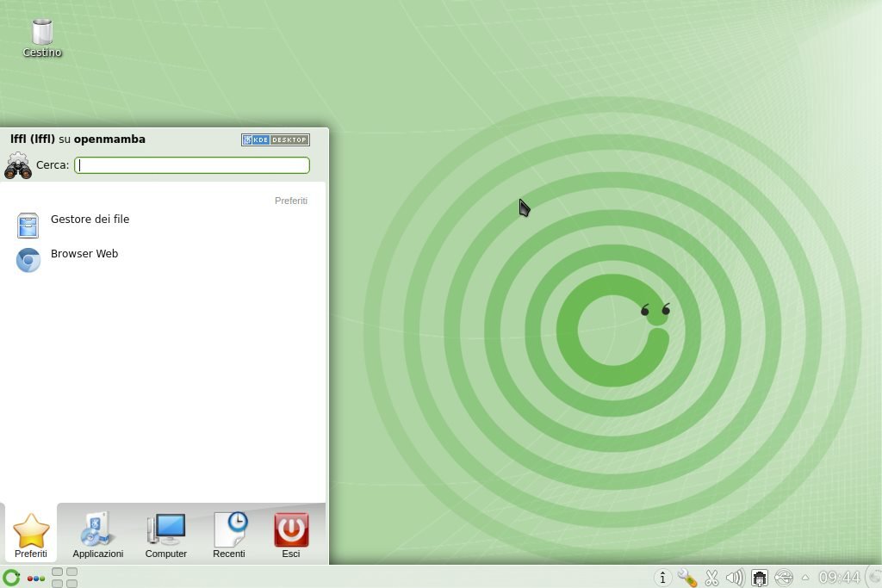
Task: Click the search field next to Cerca
Action: tap(192, 164)
